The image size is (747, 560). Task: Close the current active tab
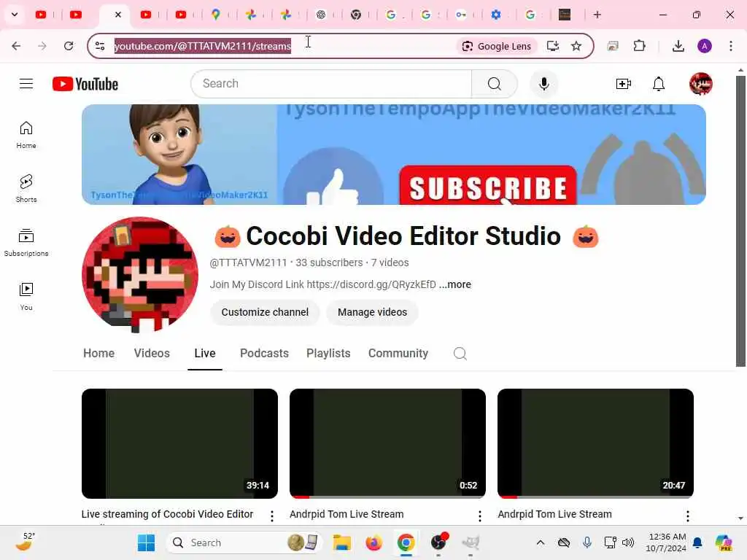[118, 15]
